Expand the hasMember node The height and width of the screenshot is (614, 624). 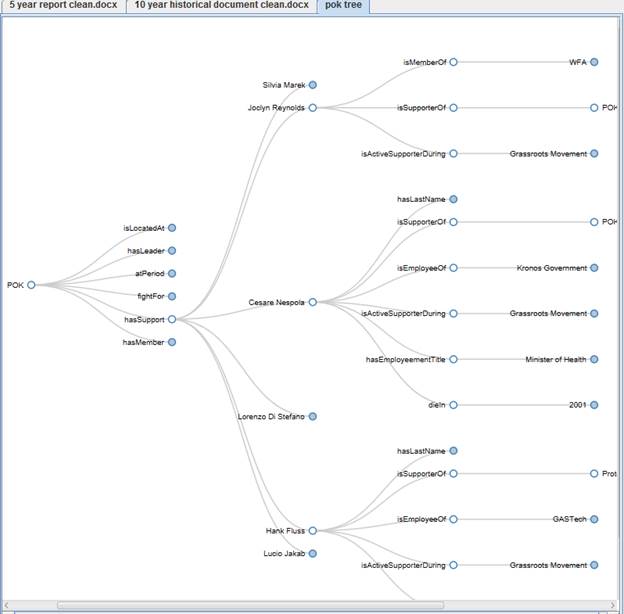[172, 342]
